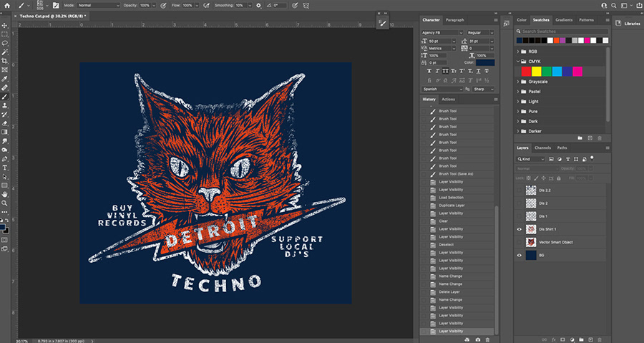Open search icon in top right
This screenshot has height=343, width=644.
click(x=614, y=6)
